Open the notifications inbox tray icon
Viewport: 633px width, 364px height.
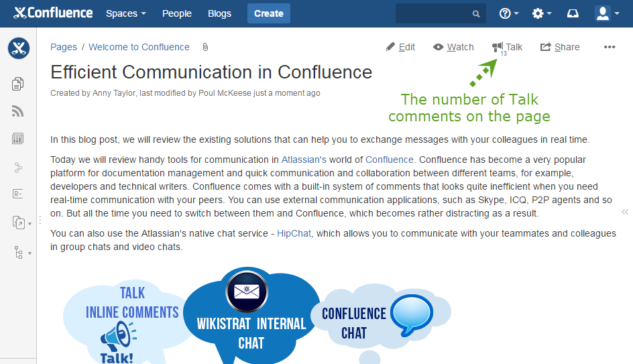pos(573,13)
